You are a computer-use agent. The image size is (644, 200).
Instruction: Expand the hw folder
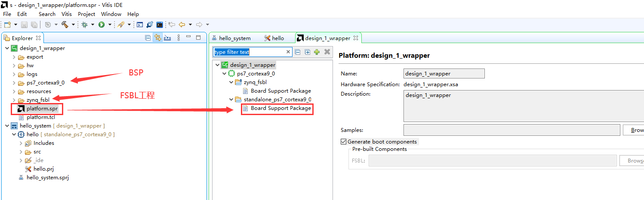click(x=14, y=66)
